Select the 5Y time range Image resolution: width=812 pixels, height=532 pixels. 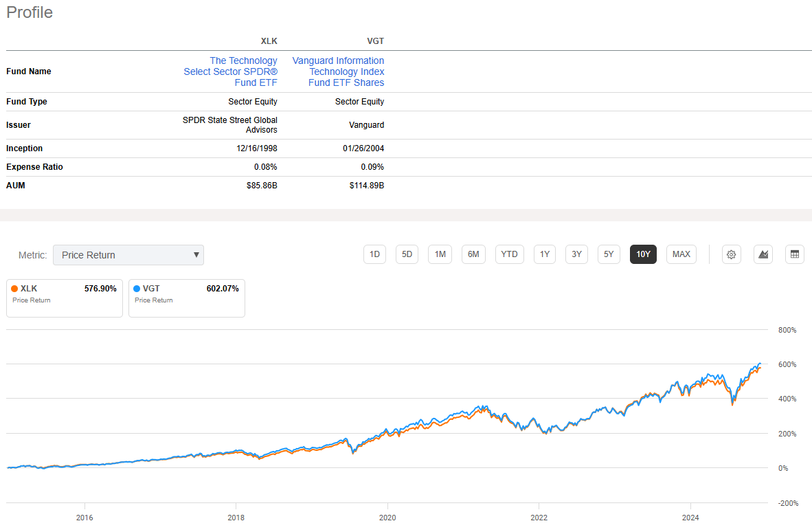point(609,254)
